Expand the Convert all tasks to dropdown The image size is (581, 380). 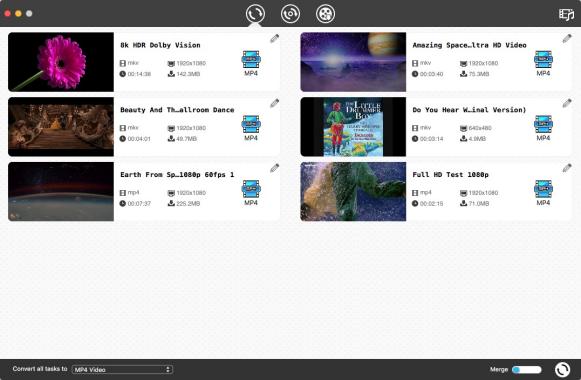point(122,369)
